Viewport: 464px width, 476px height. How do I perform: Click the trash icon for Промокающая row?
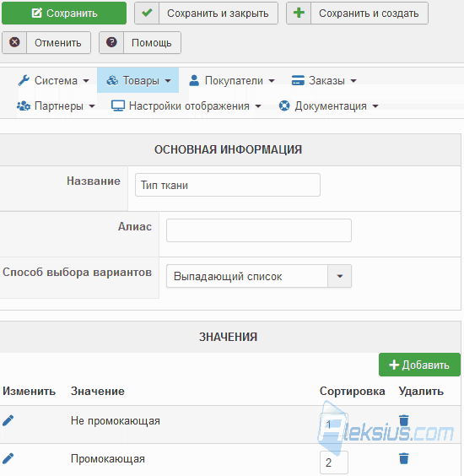point(404,458)
